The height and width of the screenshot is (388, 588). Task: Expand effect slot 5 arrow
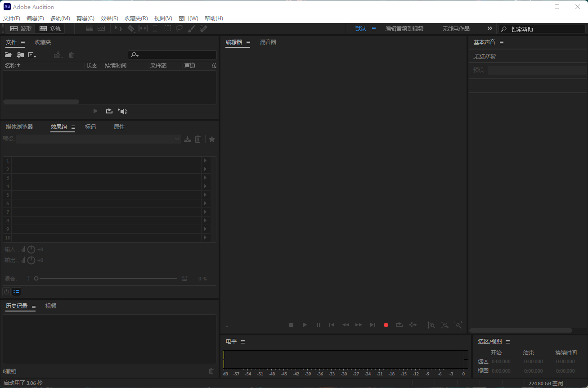click(206, 195)
